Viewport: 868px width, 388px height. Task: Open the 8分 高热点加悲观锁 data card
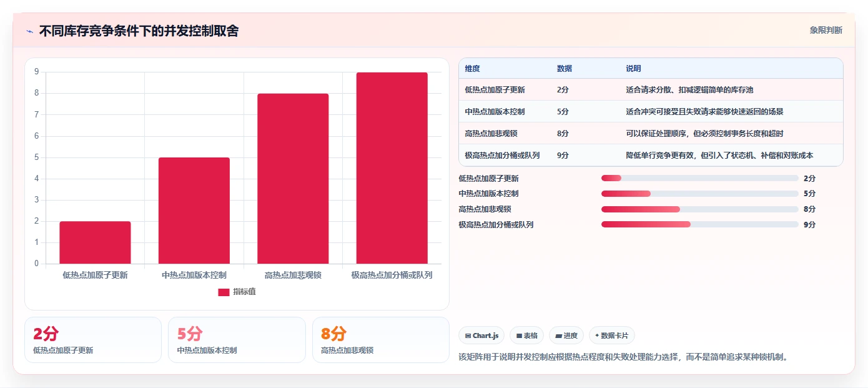(x=381, y=340)
